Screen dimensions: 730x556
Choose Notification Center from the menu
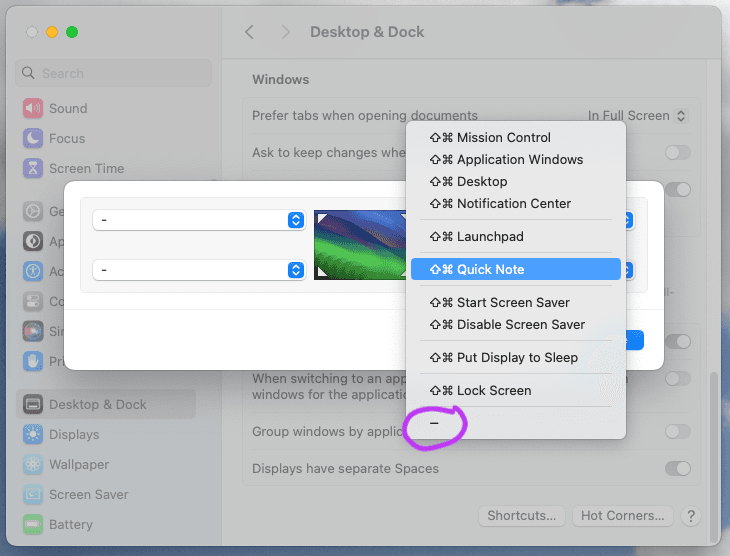click(516, 203)
